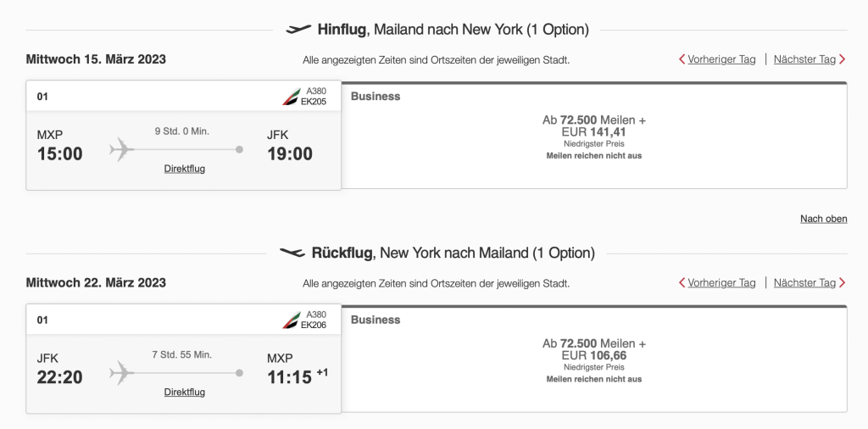Viewport: 868px width, 429px height.
Task: Open Direktflug details for MXP to JFK
Action: pyautogui.click(x=184, y=169)
